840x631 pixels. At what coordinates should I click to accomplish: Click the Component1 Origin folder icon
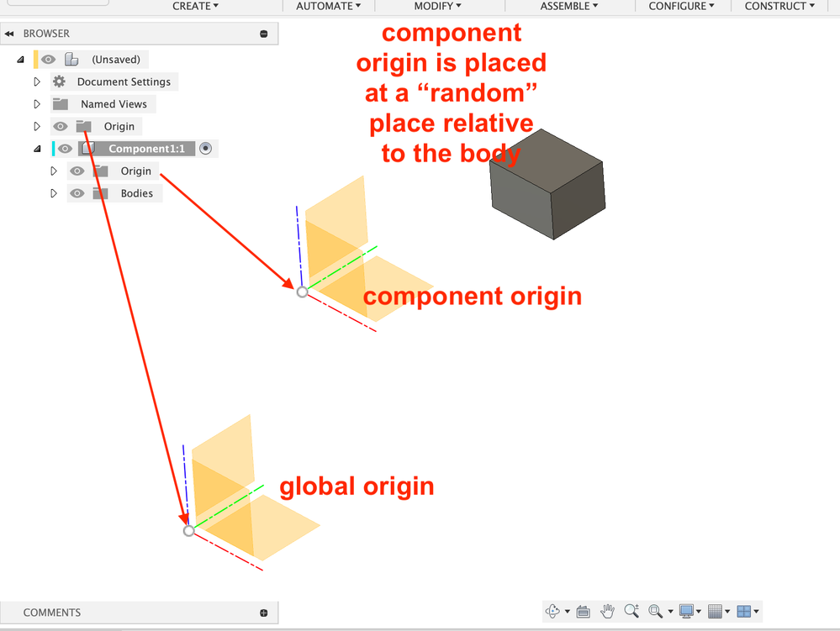tap(100, 171)
